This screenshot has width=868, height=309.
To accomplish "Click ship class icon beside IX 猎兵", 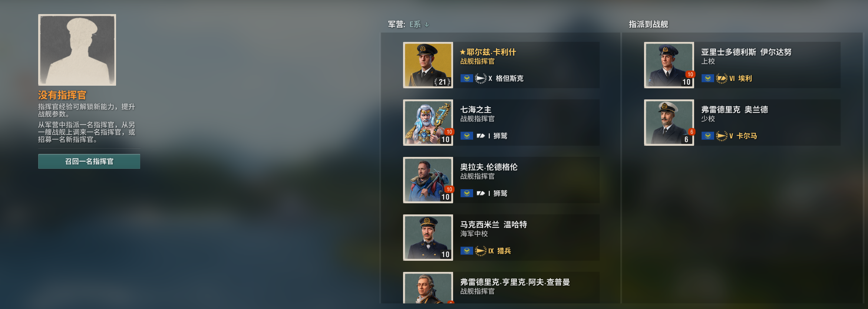I will [481, 251].
